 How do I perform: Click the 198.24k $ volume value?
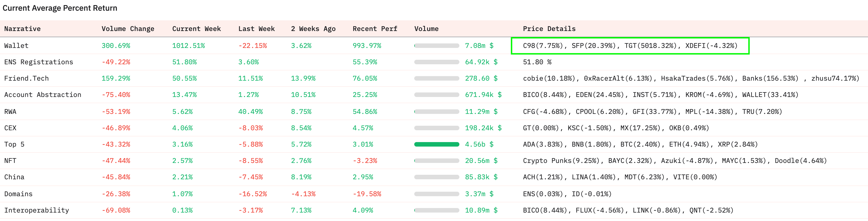pyautogui.click(x=483, y=128)
